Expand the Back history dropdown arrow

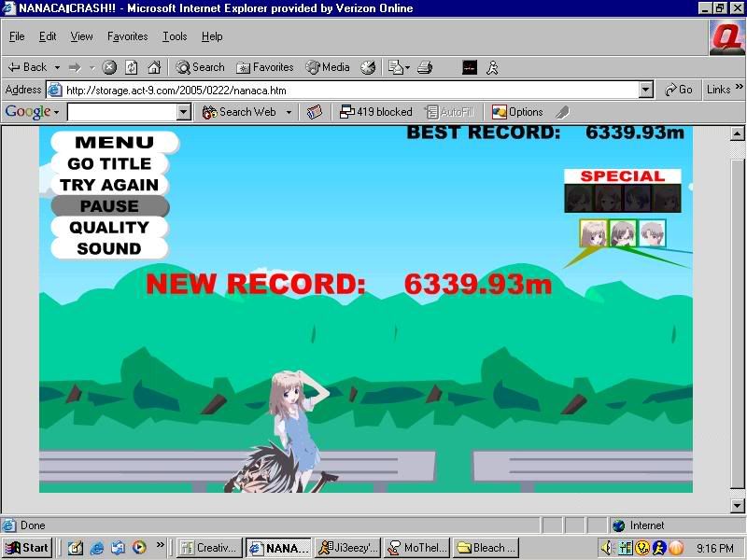pyautogui.click(x=57, y=67)
